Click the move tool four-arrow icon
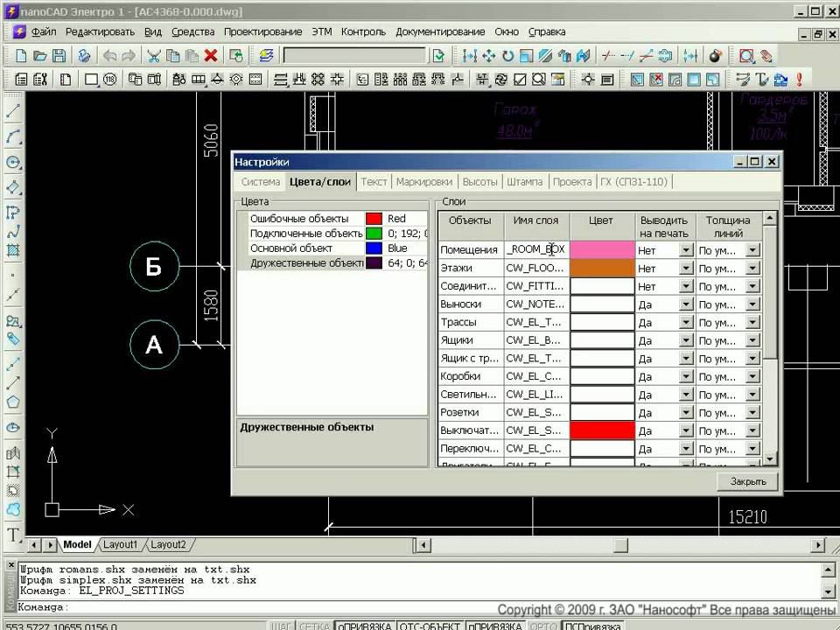The height and width of the screenshot is (630, 840). tap(488, 56)
